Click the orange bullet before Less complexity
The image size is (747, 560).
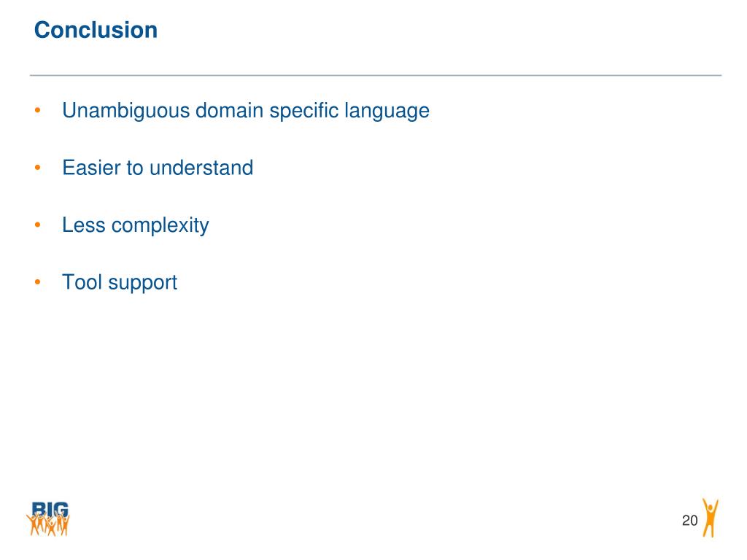click(x=38, y=225)
